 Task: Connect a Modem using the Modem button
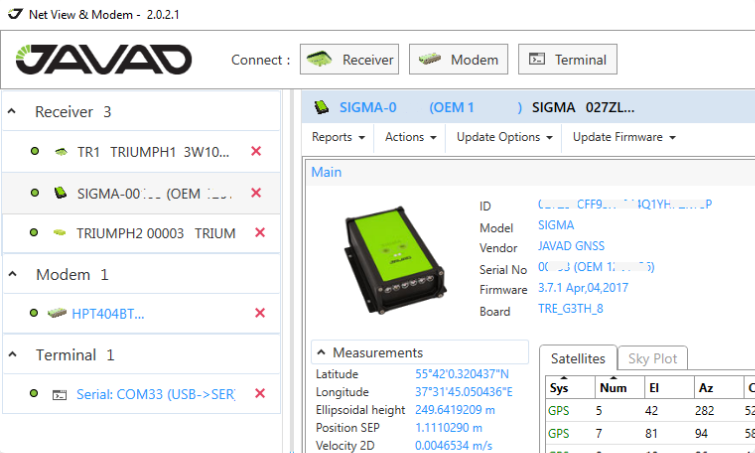pyautogui.click(x=458, y=59)
